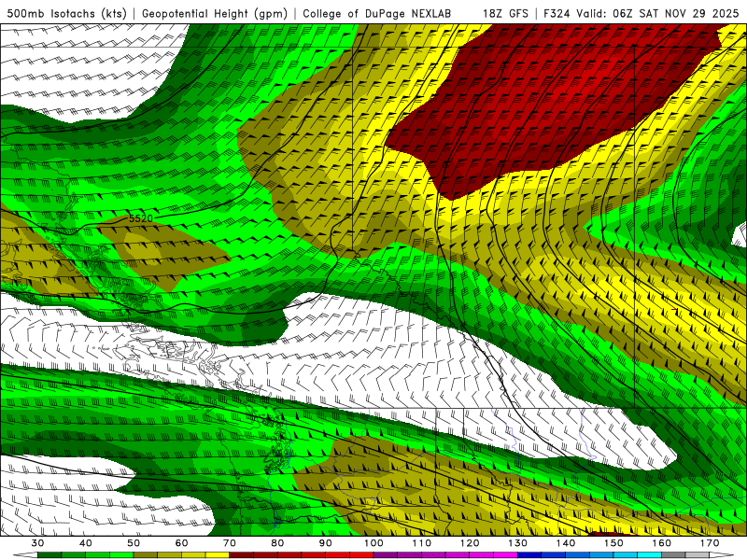The width and height of the screenshot is (747, 560).
Task: Select the cyan 155-160 kt legend swatch
Action: pos(649,554)
